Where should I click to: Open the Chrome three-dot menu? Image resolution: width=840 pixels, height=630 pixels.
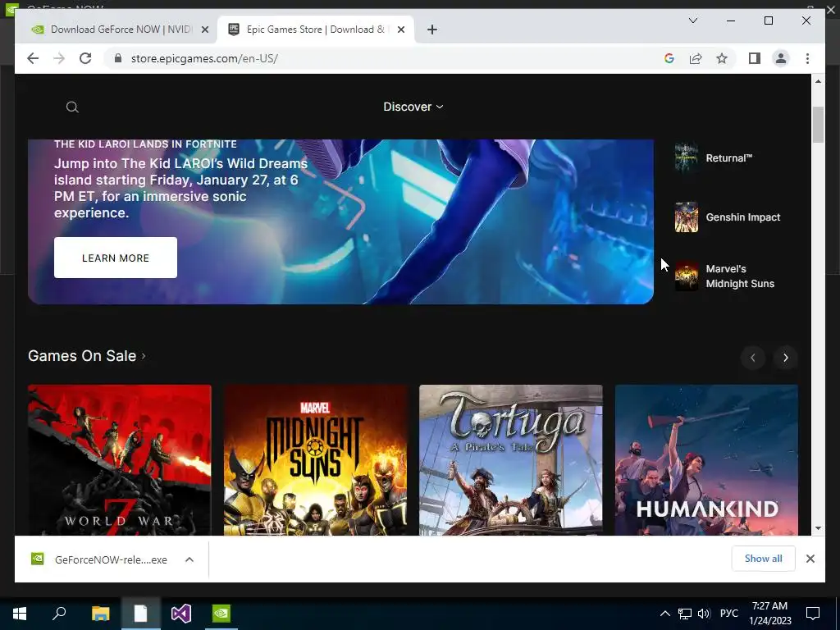(x=807, y=58)
